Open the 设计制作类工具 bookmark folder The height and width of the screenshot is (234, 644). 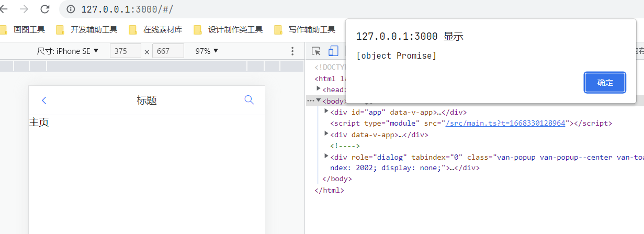[228, 30]
